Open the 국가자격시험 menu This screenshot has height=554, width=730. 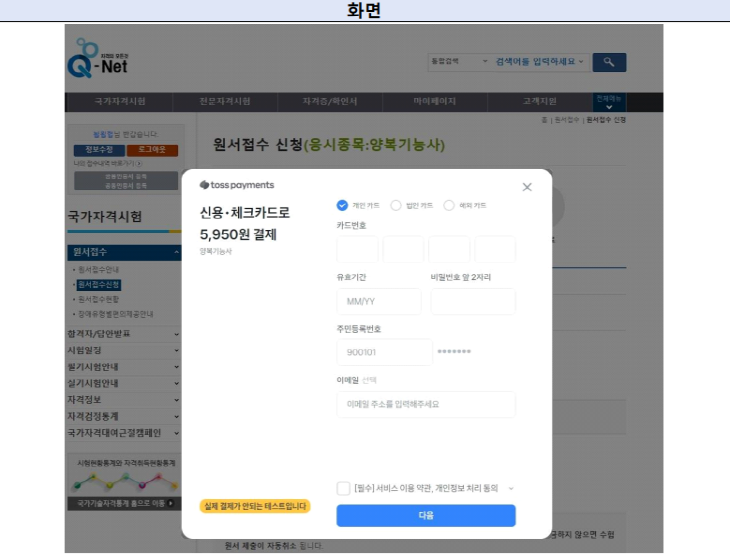(120, 101)
